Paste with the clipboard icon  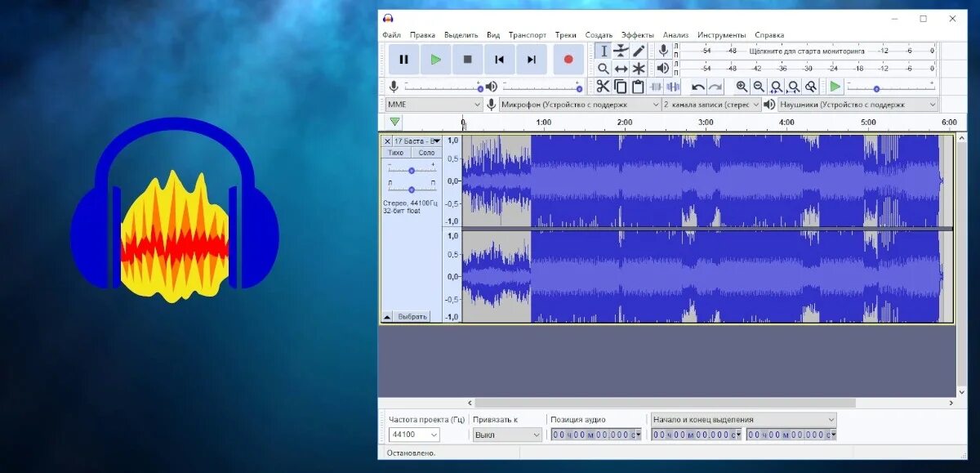[x=638, y=87]
